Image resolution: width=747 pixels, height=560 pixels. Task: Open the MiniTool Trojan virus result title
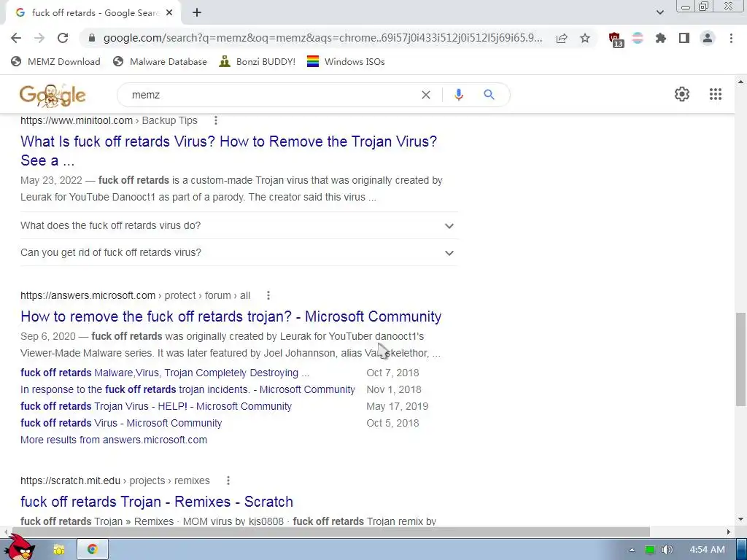[228, 150]
